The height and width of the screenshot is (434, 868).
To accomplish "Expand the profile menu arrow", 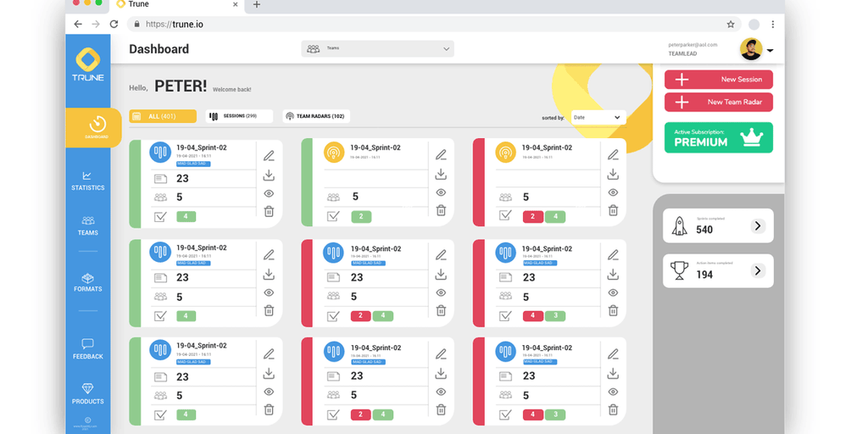I will (x=770, y=50).
